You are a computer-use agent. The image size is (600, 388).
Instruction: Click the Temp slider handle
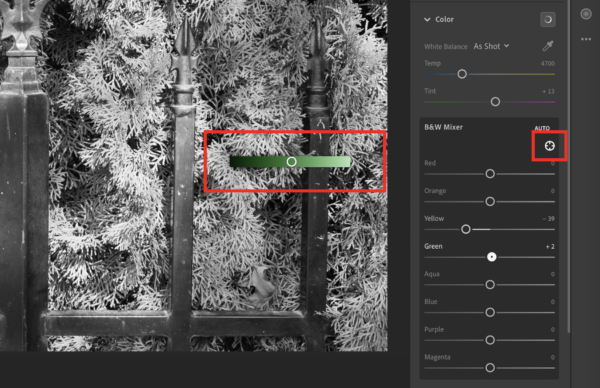462,74
